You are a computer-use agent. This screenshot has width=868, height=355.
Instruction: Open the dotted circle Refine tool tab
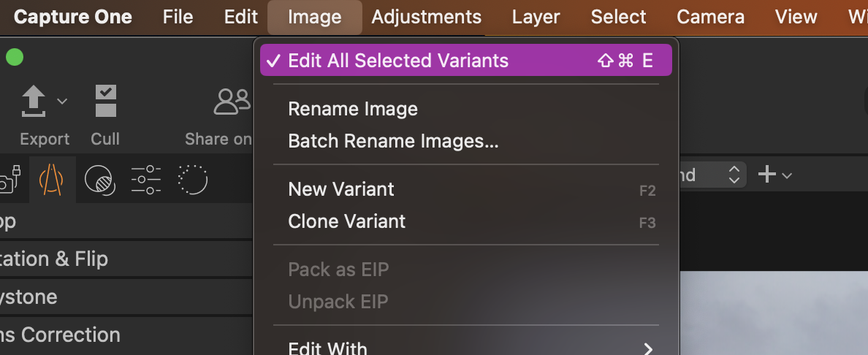coord(193,180)
